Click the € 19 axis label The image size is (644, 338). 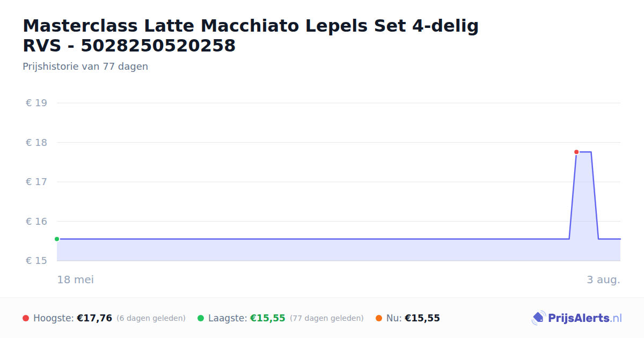[36, 103]
